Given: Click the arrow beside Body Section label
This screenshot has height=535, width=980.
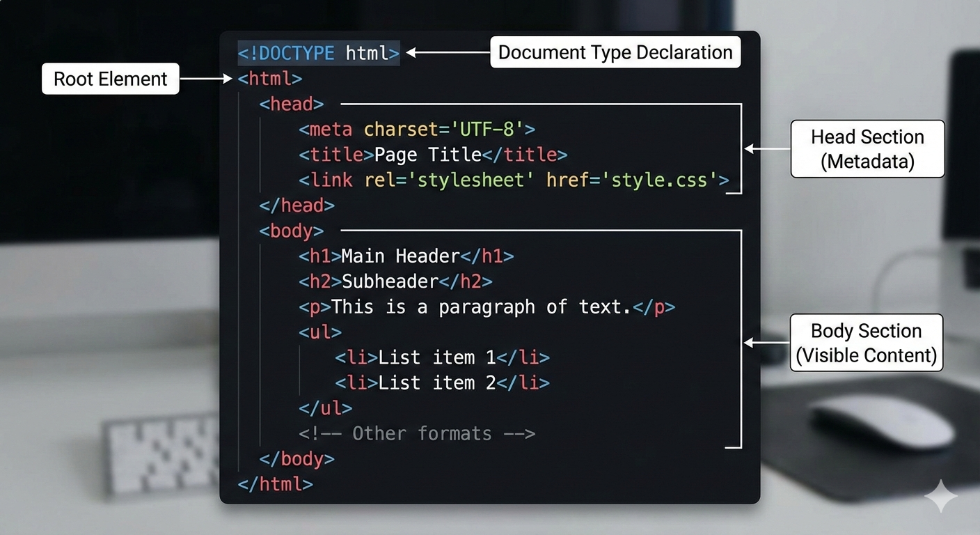Looking at the screenshot, I should (766, 343).
